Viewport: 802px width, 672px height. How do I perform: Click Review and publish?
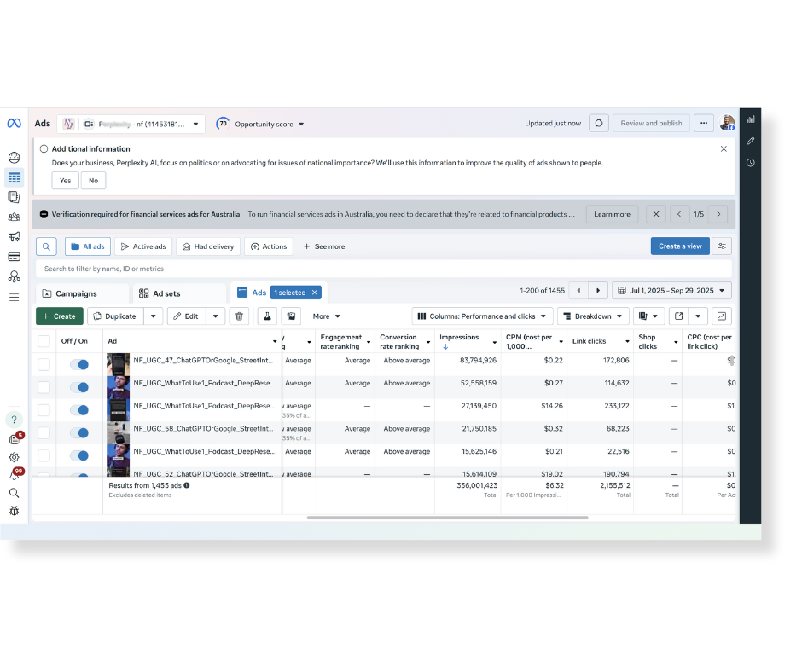[651, 124]
